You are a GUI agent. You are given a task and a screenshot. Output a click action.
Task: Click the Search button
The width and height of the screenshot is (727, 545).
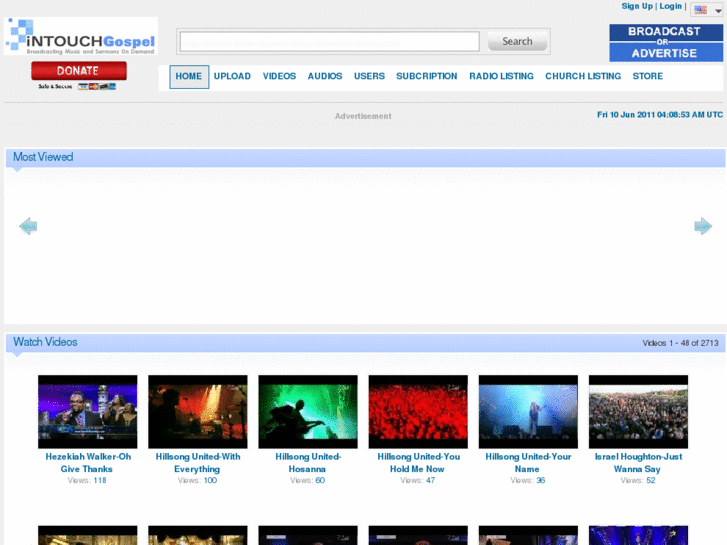pos(517,41)
